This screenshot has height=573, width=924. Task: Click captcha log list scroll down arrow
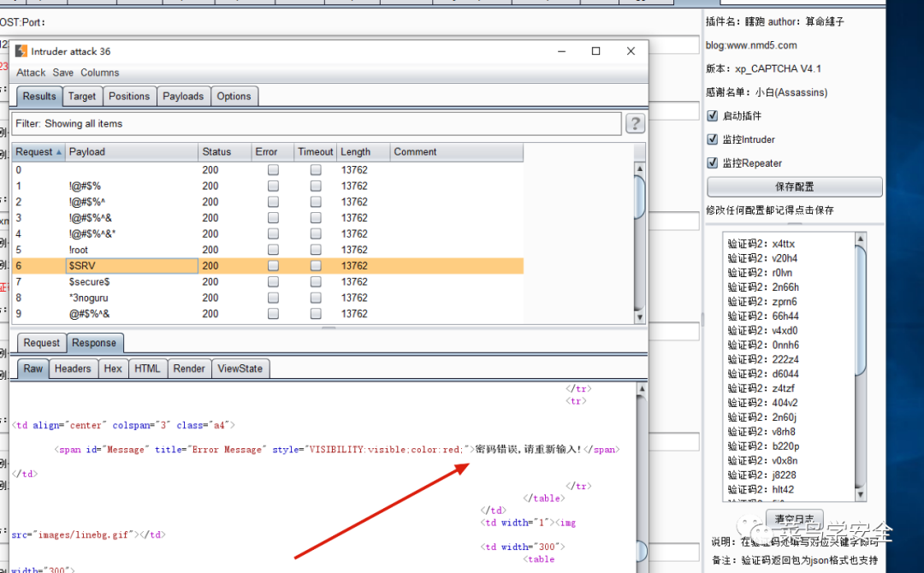point(861,494)
